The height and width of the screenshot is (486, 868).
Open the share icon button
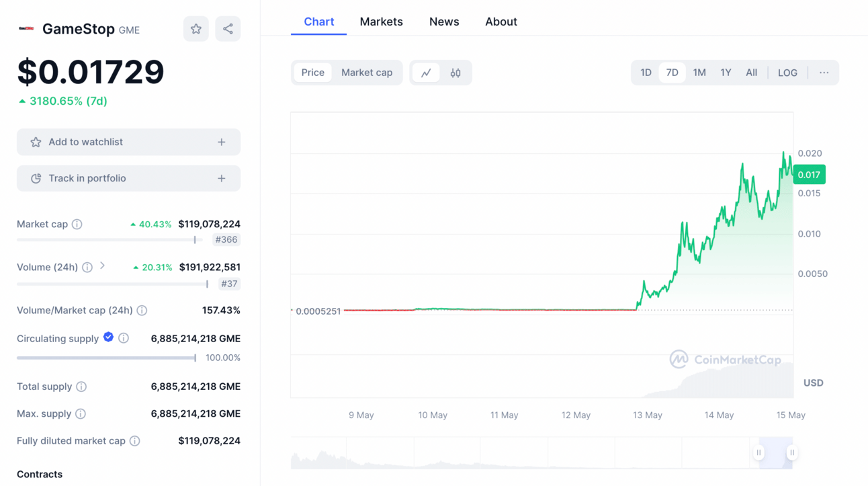228,29
